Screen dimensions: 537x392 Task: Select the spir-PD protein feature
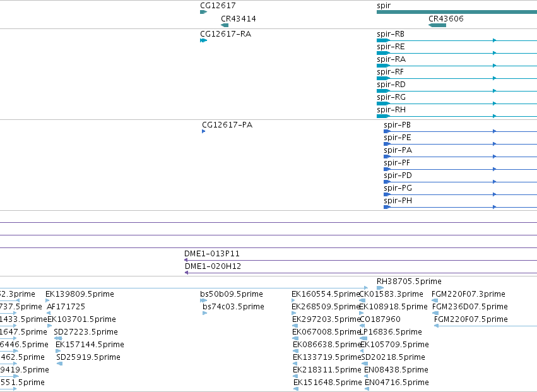click(460, 182)
